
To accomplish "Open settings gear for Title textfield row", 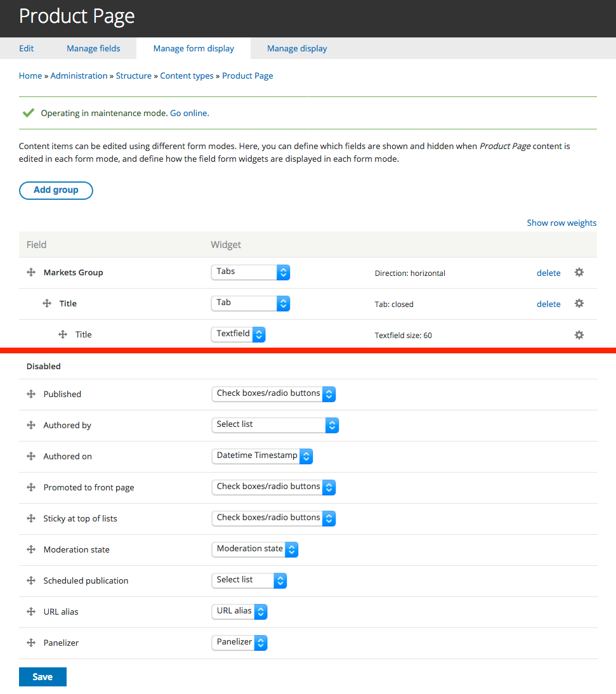I will (579, 334).
